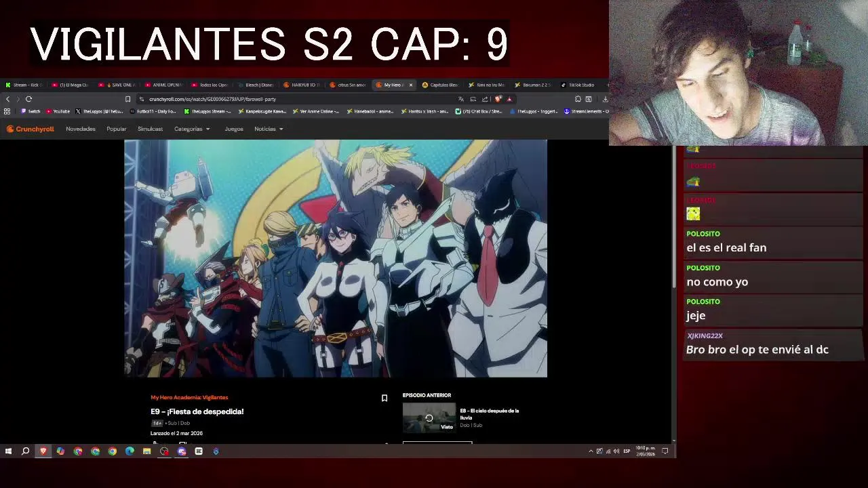Open the translate page icon
Screen dimensions: 868x488
(x=460, y=99)
